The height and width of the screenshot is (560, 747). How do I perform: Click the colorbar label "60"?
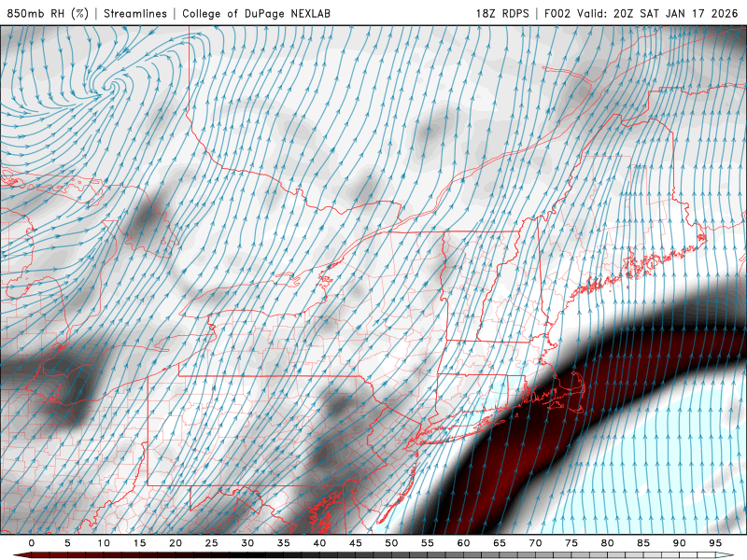pos(463,543)
